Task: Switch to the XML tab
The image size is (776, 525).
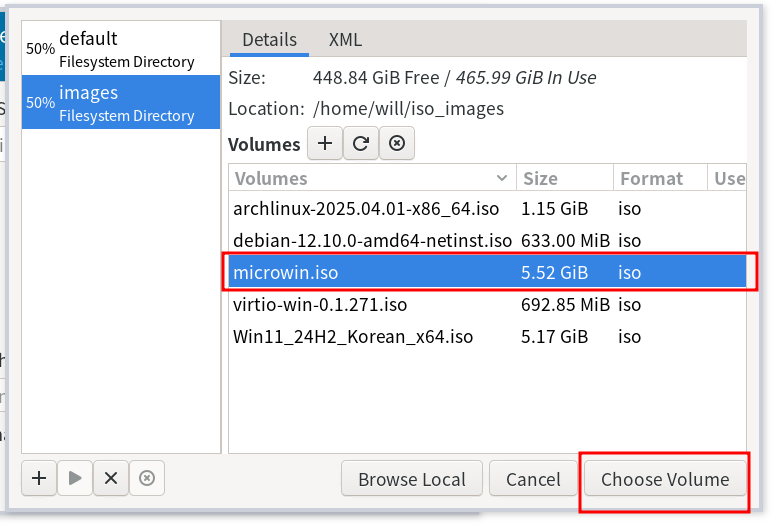Action: tap(345, 40)
